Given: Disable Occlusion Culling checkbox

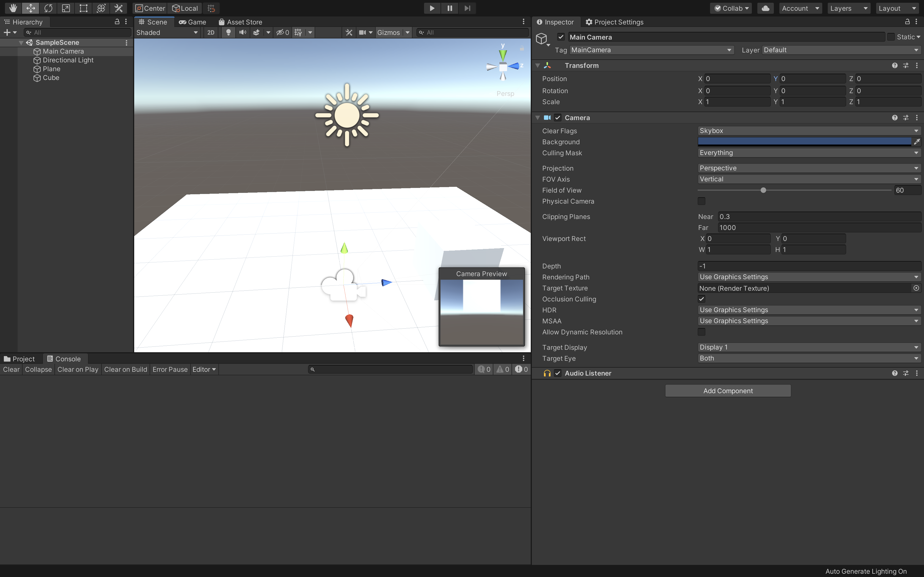Looking at the screenshot, I should tap(702, 299).
